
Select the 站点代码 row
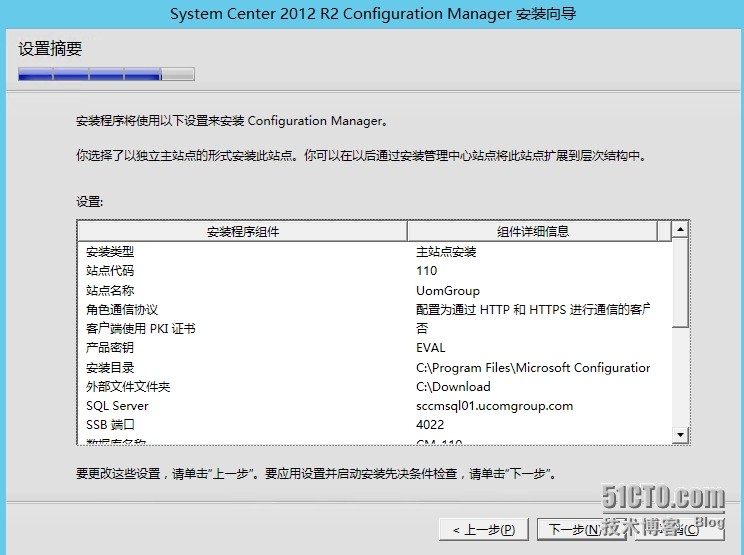[x=375, y=271]
